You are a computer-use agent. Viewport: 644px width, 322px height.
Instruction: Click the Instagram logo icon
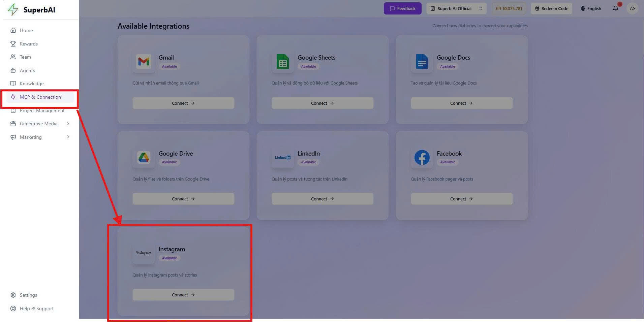(144, 253)
